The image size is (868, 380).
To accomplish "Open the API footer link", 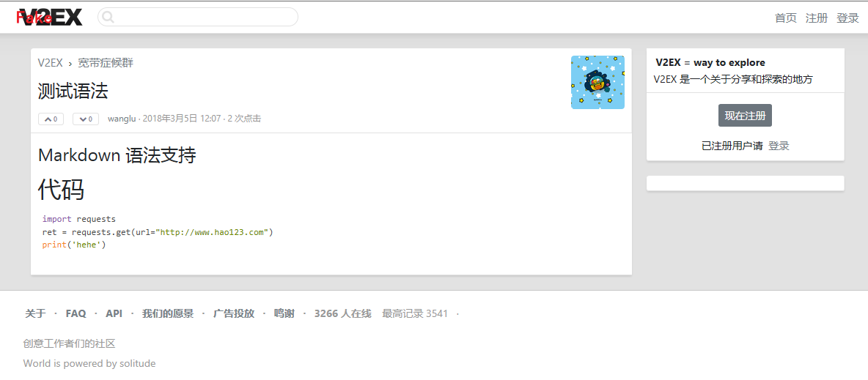I will click(114, 313).
